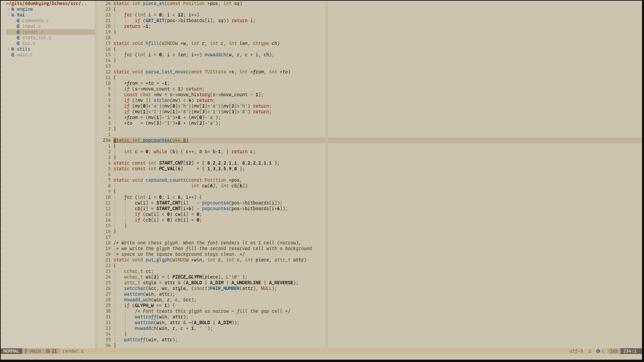The width and height of the screenshot is (644, 362).
Task: Click the mvwaddch call in hfill
Action: coord(215,55)
